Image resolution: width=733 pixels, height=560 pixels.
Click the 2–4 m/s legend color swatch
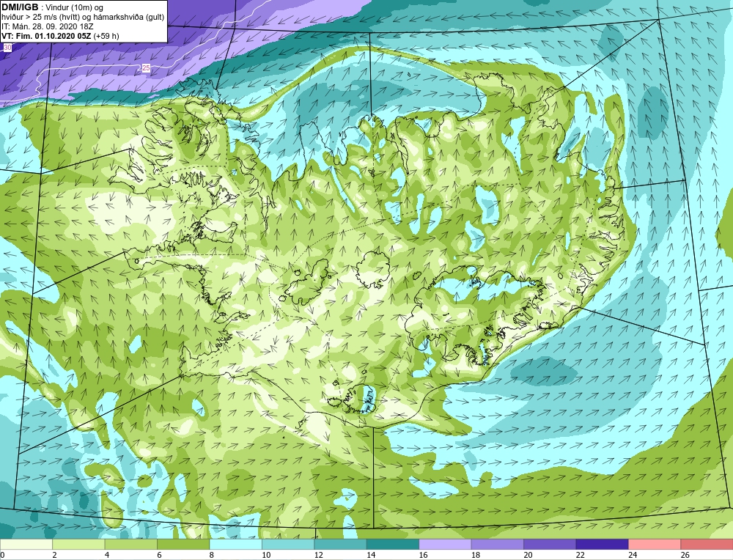(78, 544)
